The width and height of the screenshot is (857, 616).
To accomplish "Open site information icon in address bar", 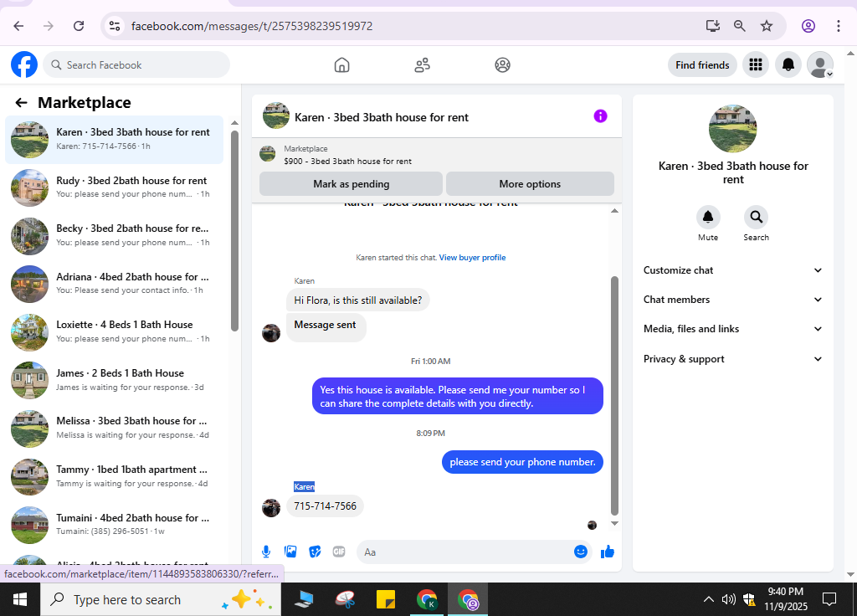I will point(114,26).
